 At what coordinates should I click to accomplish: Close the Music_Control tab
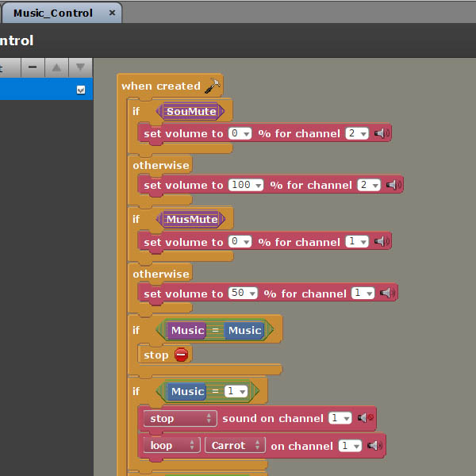(113, 13)
